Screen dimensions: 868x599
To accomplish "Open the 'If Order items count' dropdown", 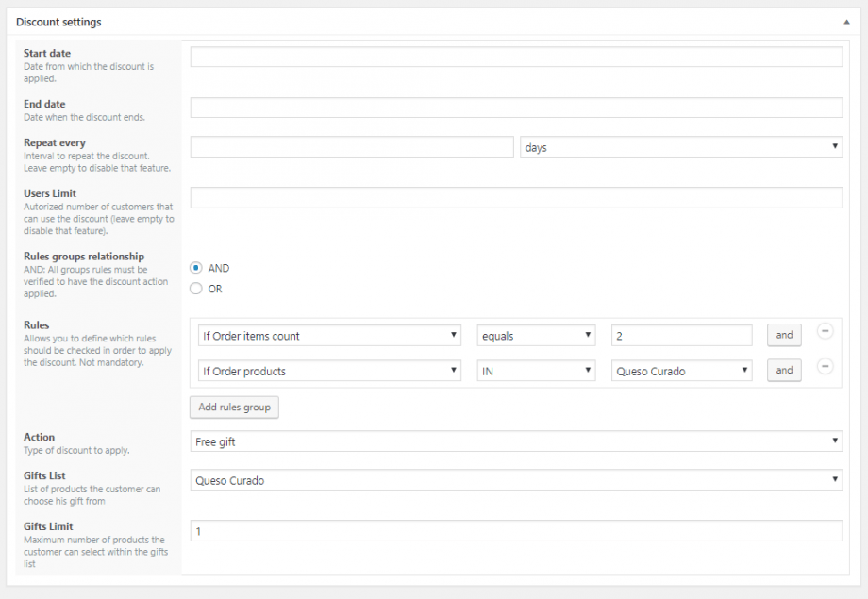I will click(329, 336).
